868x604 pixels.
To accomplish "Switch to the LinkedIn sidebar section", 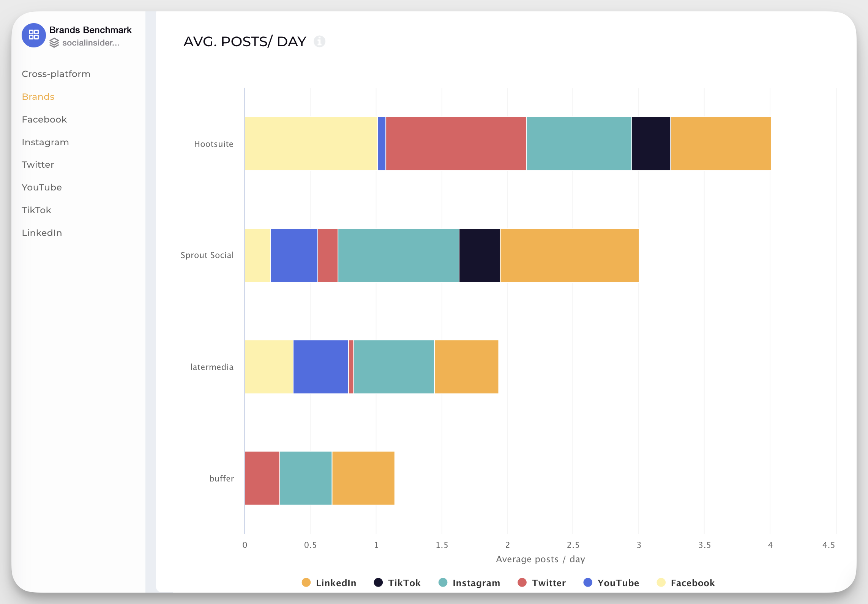I will 42,233.
